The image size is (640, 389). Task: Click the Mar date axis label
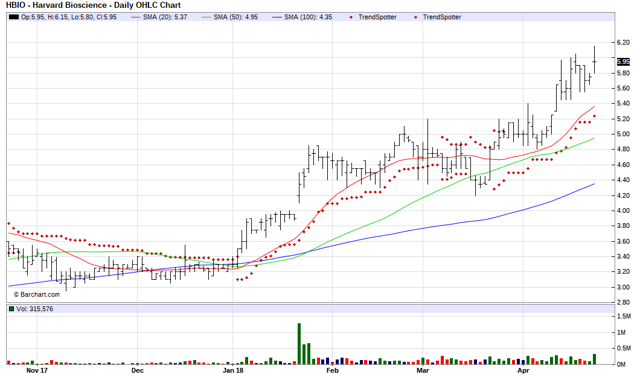point(423,371)
